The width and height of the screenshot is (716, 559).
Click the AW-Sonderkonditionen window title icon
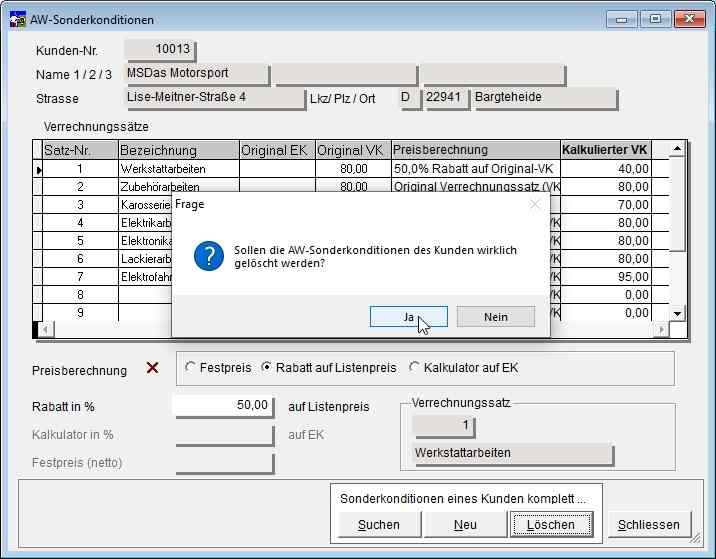18,20
